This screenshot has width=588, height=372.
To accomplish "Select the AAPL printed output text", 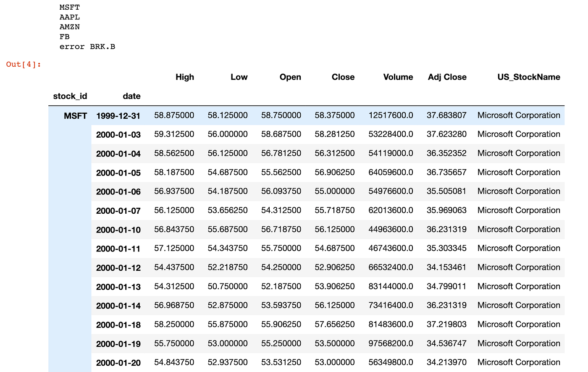I will tap(70, 17).
